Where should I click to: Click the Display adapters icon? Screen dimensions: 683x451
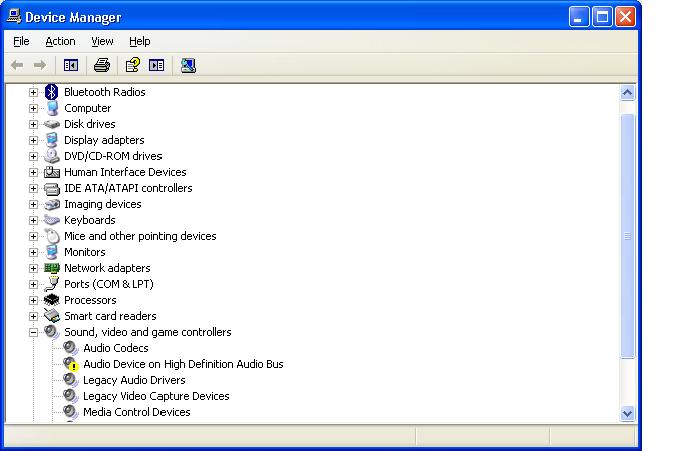point(52,140)
